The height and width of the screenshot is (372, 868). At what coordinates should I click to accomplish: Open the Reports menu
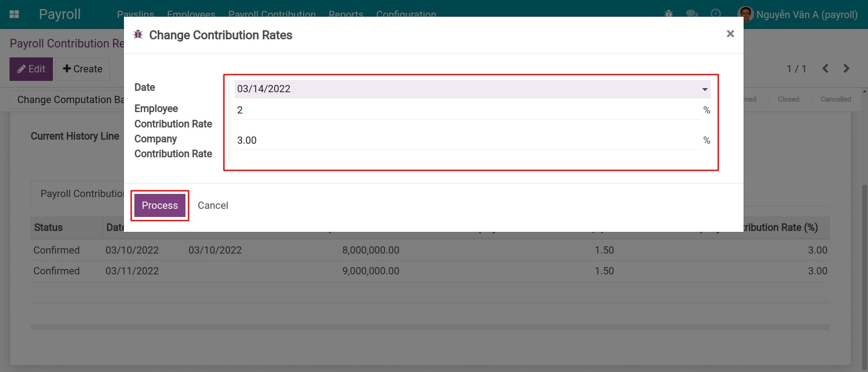click(x=346, y=14)
